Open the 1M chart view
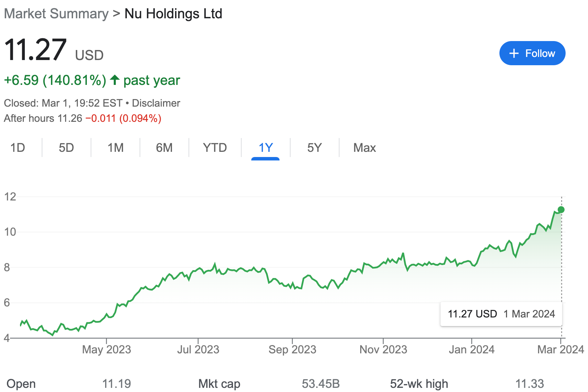 [x=115, y=148]
